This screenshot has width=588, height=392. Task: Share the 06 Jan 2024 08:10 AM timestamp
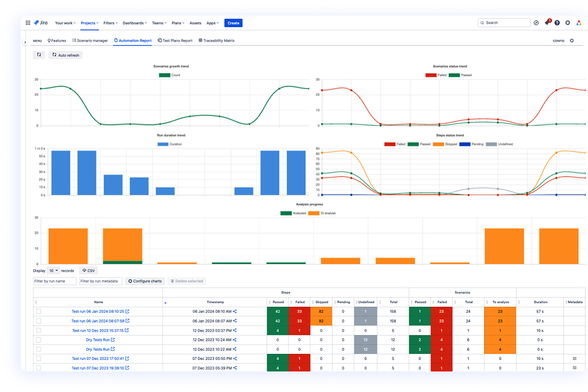click(x=235, y=312)
